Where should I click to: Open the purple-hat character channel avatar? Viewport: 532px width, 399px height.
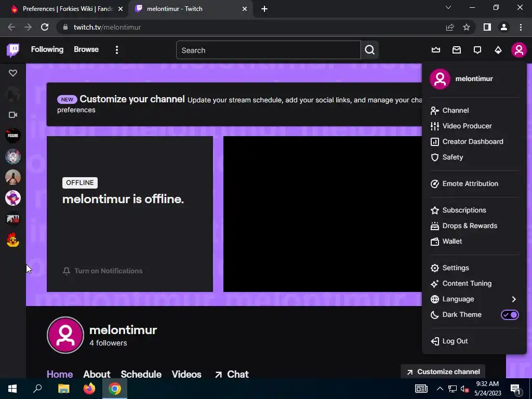tap(13, 198)
